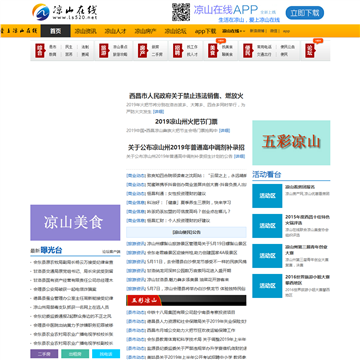Click the red 美食 category icon
The image size is (360, 360).
pos(212,51)
